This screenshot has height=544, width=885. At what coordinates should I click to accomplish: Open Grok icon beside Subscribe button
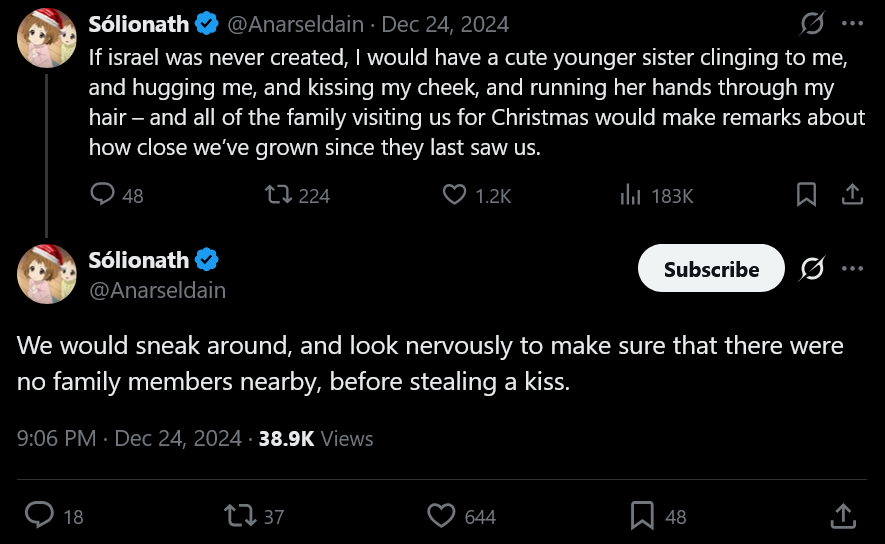coord(813,269)
